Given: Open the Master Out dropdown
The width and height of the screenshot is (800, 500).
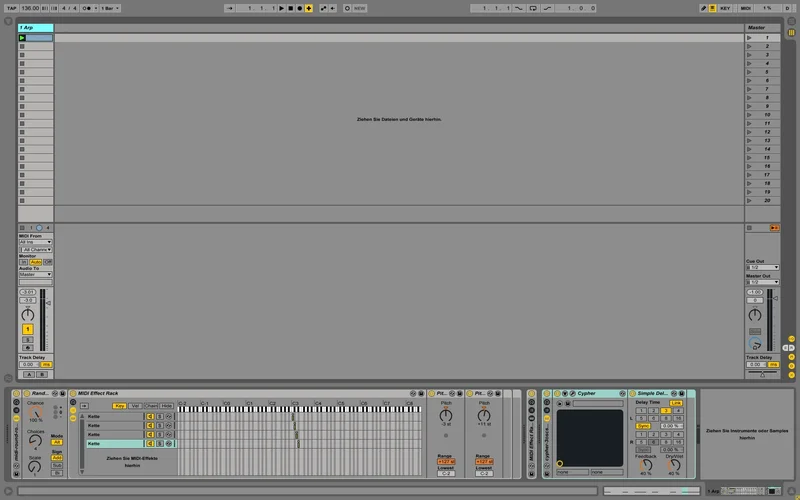Looking at the screenshot, I should (762, 282).
